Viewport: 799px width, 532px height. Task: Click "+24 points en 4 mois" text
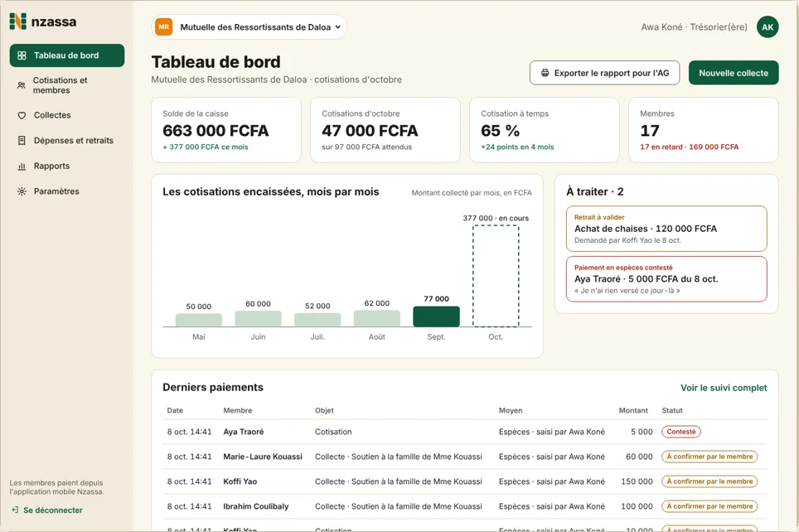pyautogui.click(x=517, y=147)
